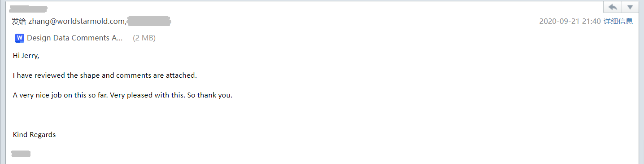The width and height of the screenshot is (644, 164).
Task: Click the word "attached" in the message
Action: [x=181, y=75]
